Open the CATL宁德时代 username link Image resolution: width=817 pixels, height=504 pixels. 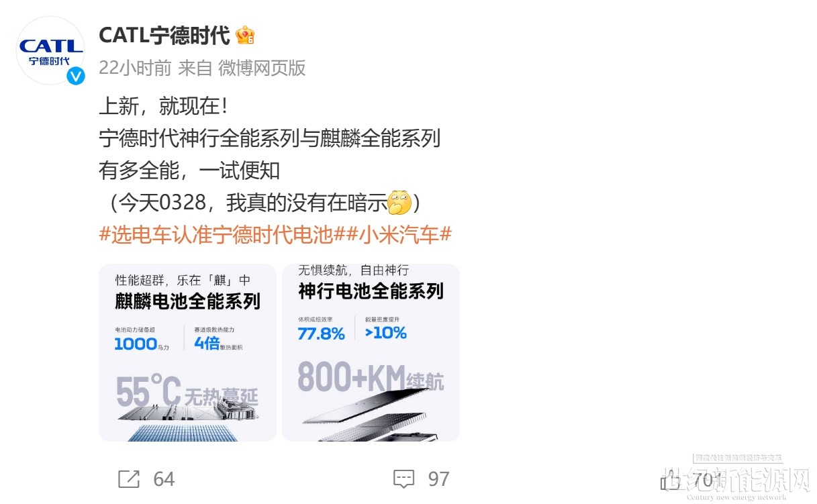click(164, 35)
